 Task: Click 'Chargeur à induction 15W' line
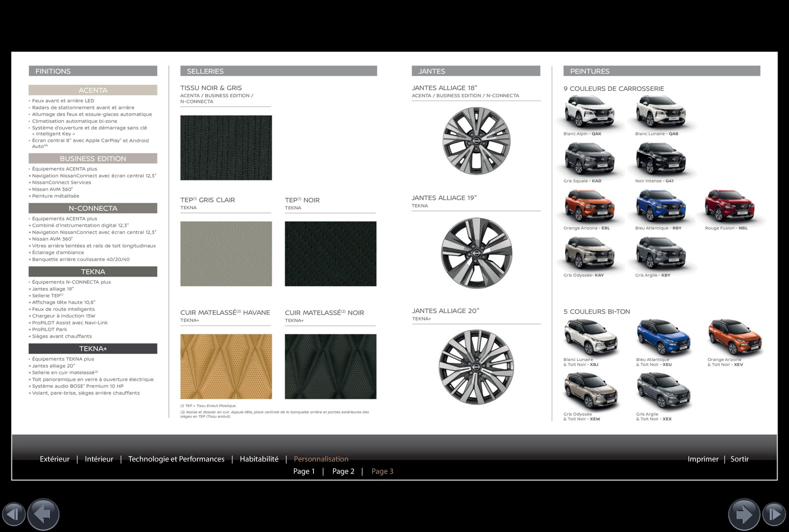point(62,316)
